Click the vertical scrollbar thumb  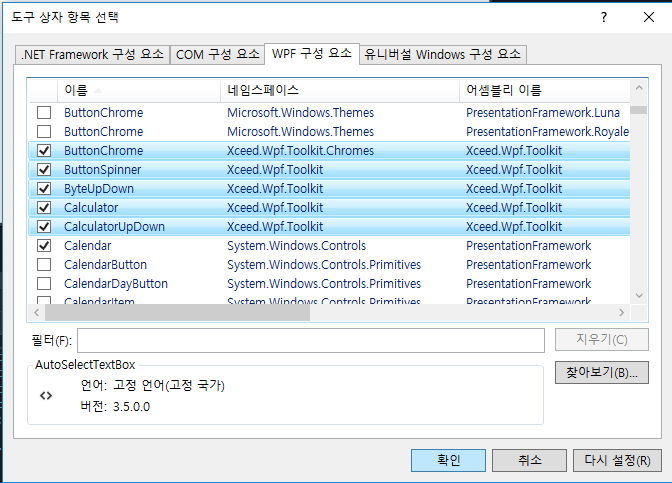pos(639,110)
